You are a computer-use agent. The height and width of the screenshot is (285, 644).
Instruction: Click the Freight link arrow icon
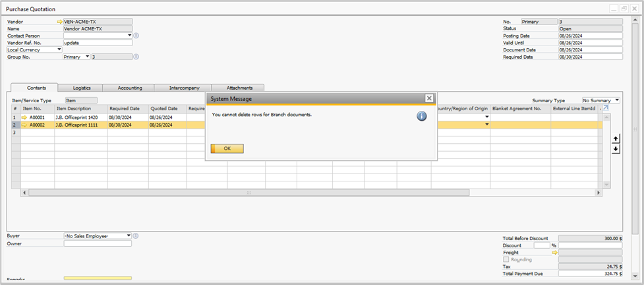554,253
